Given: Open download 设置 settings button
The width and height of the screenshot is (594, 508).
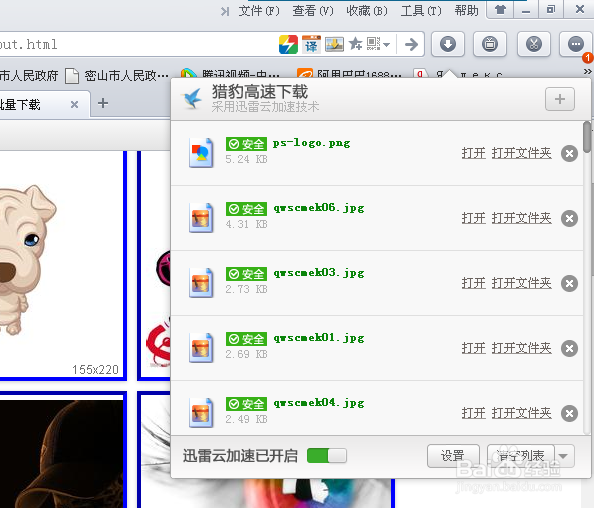Looking at the screenshot, I should pos(453,456).
